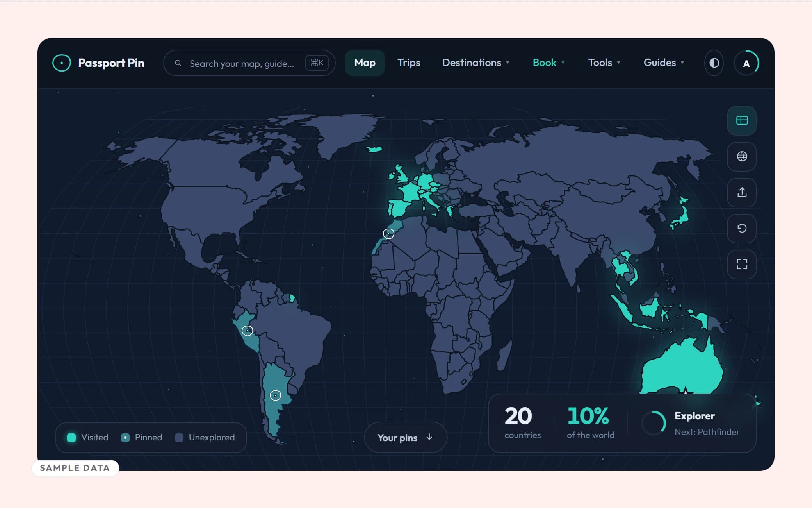812x508 pixels.
Task: Expand the Book dropdown
Action: pos(548,63)
